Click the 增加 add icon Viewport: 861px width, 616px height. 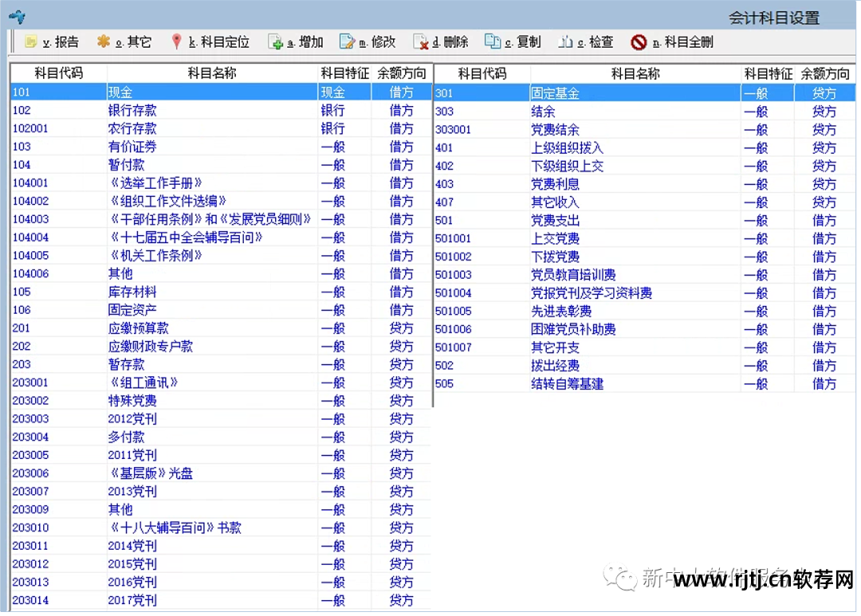pos(296,42)
